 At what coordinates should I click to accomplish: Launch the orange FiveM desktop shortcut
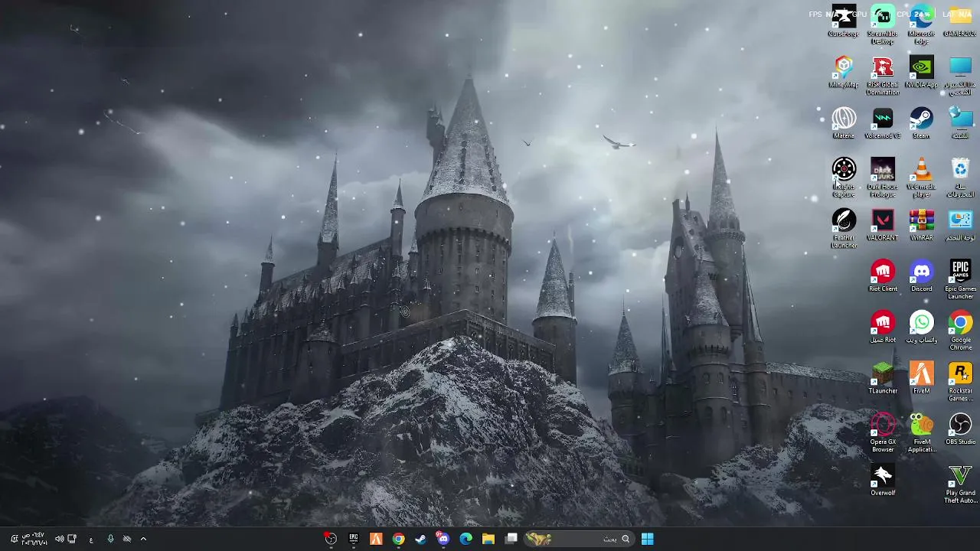coord(922,378)
